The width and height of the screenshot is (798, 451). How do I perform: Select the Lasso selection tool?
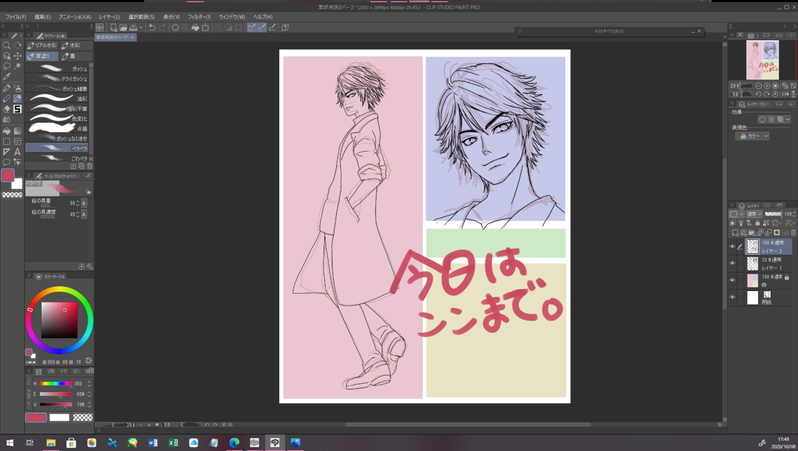(7, 66)
